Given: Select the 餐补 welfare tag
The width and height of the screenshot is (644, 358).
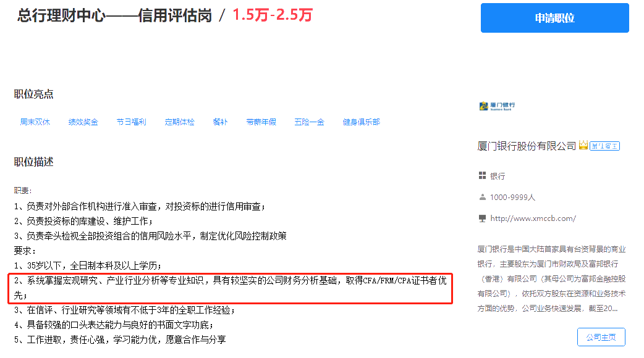Looking at the screenshot, I should (x=219, y=122).
